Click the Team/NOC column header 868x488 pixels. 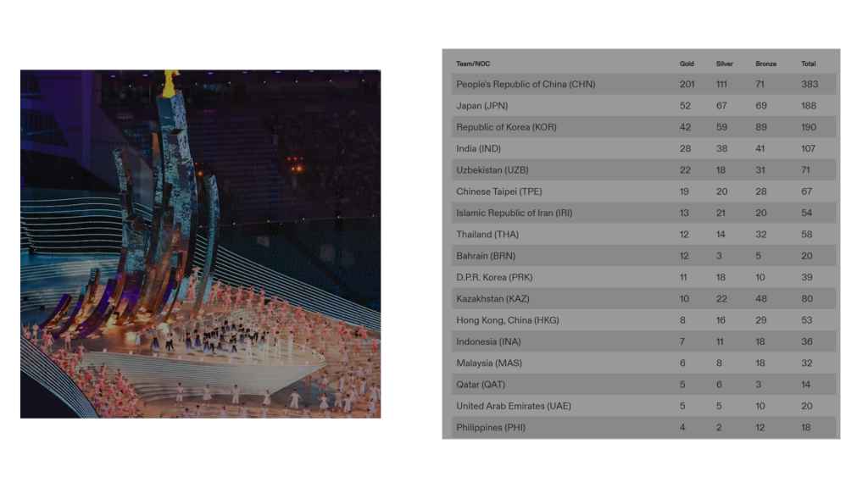[473, 64]
